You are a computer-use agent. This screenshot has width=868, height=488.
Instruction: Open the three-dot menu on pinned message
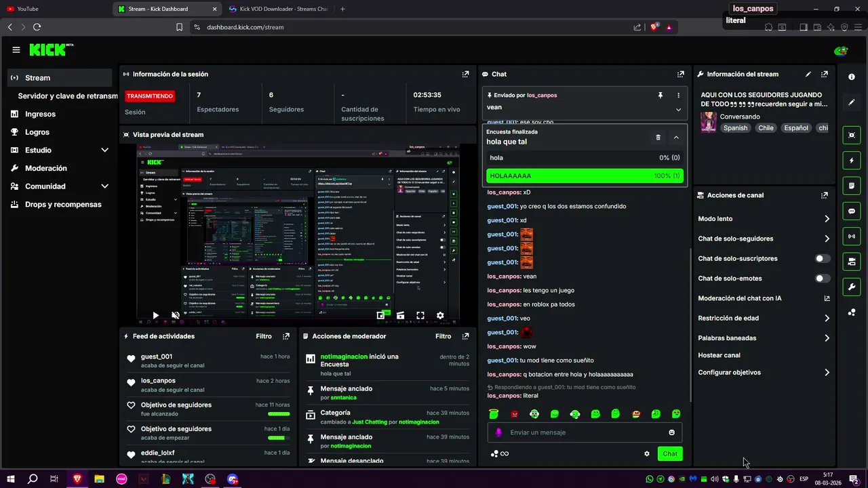point(678,96)
